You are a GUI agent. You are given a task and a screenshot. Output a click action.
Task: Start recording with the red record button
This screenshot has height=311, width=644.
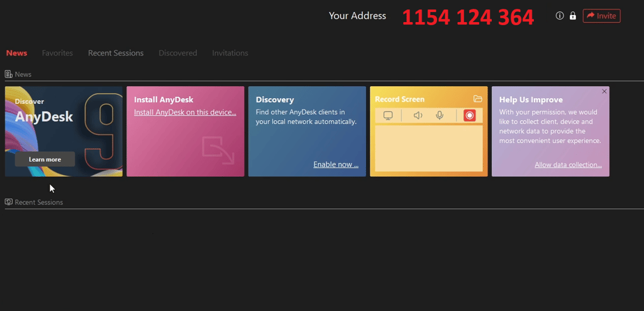[x=469, y=116]
